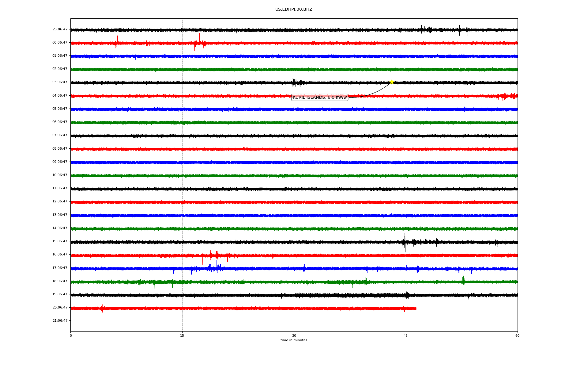Click the 21:06:47 time label
Screen dimensions: 588x368
click(60, 321)
